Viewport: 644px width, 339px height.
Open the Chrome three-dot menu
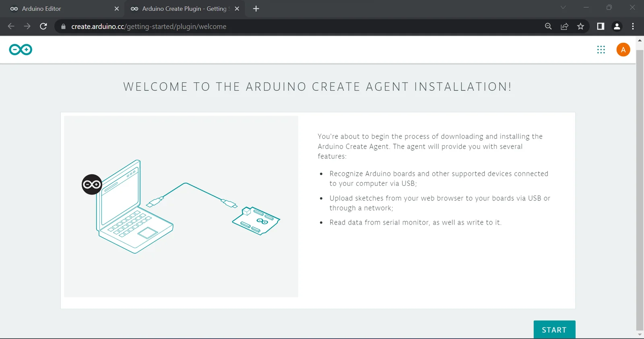coord(633,26)
